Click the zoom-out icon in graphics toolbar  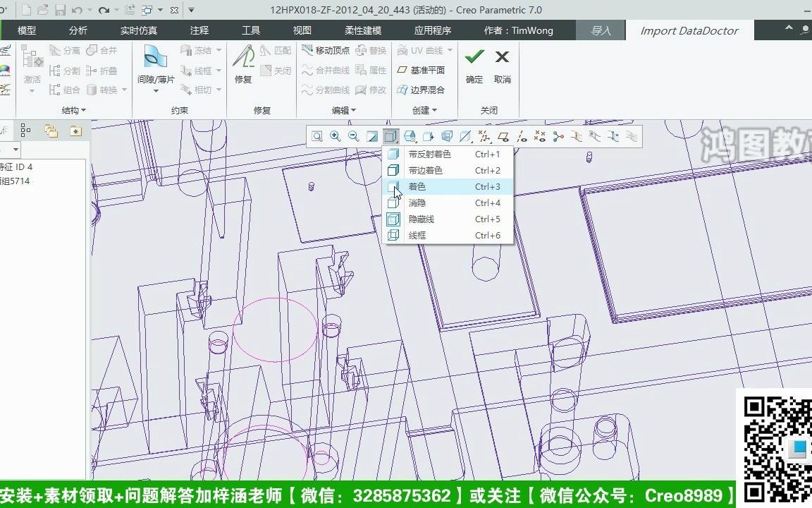click(353, 136)
